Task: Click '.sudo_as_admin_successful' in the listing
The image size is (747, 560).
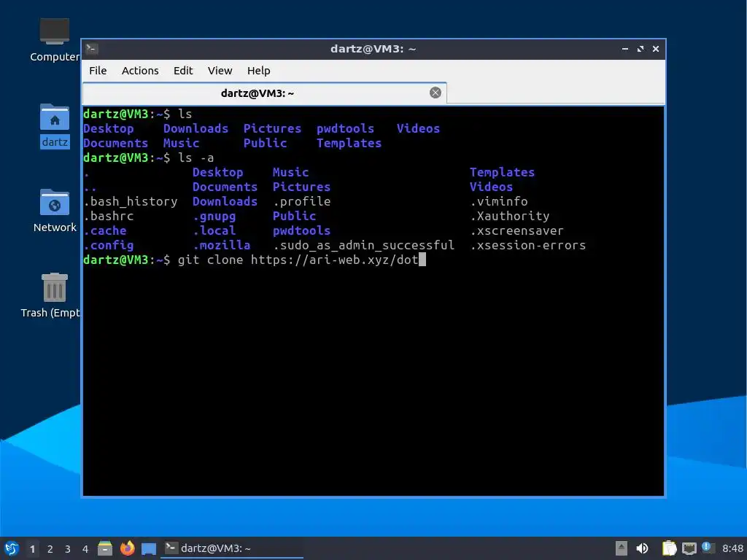Action: (x=364, y=245)
